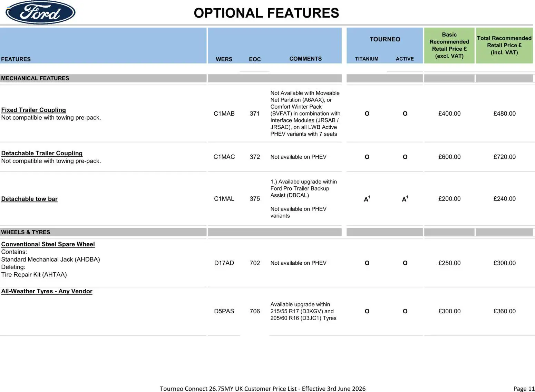Select EOC code '702'
The image size is (535, 392).
255,263
